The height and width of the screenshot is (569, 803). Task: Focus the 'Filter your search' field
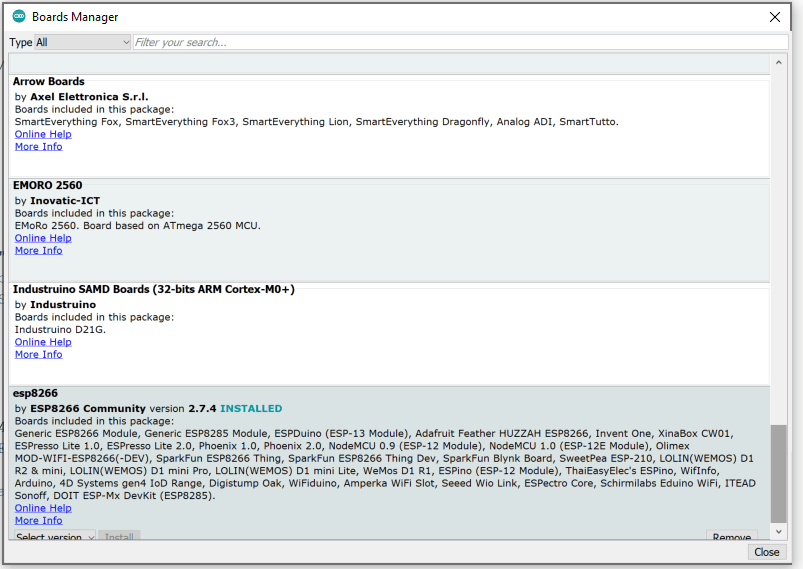[x=460, y=42]
